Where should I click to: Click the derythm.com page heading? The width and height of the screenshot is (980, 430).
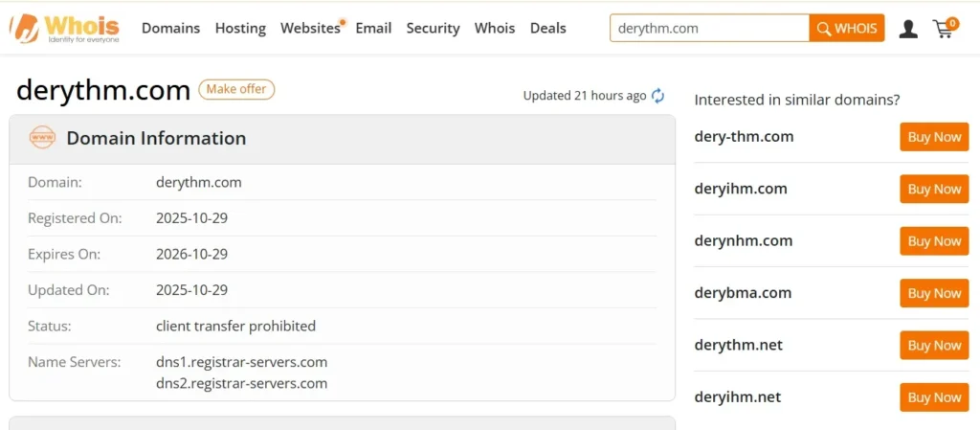[x=103, y=91]
